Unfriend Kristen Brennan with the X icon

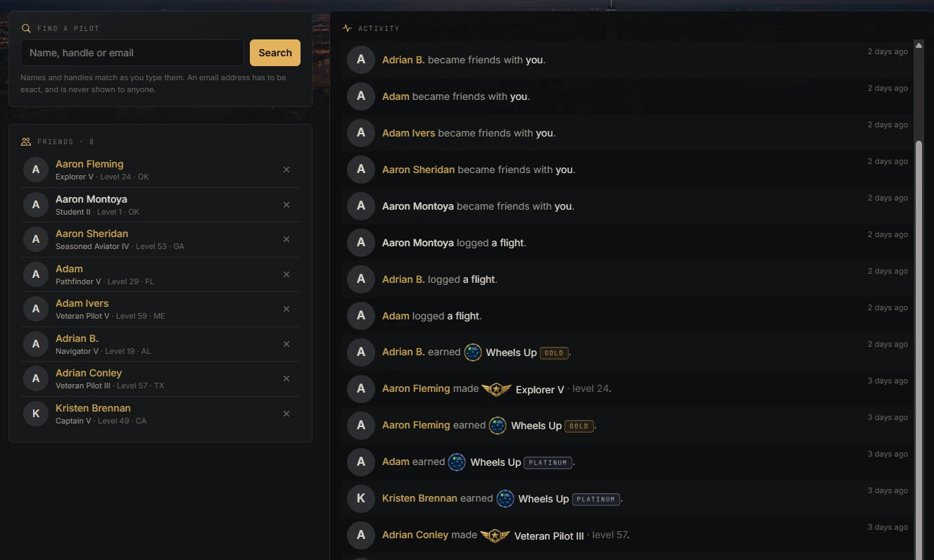(286, 414)
